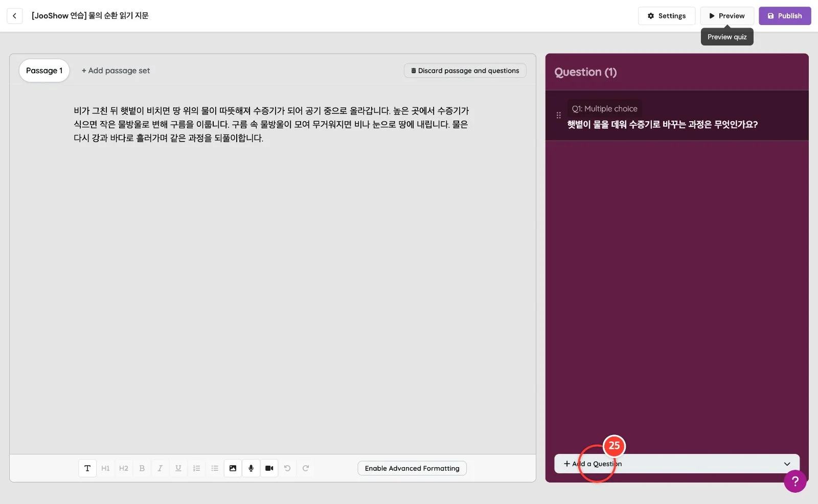The image size is (818, 504).
Task: Enable Advanced Formatting
Action: (412, 468)
